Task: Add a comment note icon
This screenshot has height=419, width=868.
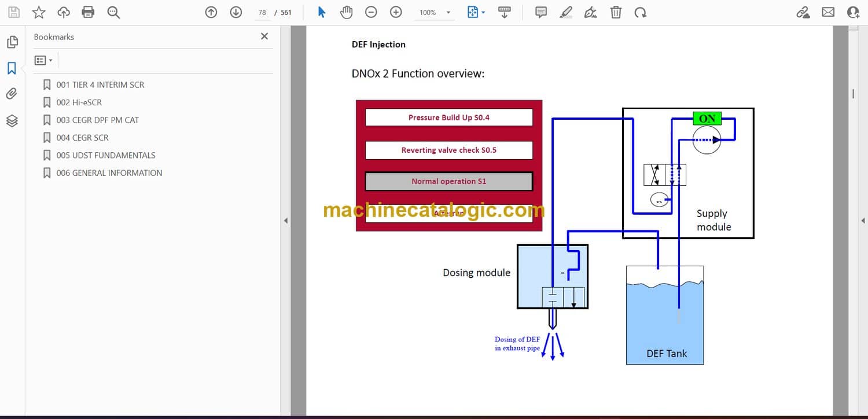Action: 541,12
